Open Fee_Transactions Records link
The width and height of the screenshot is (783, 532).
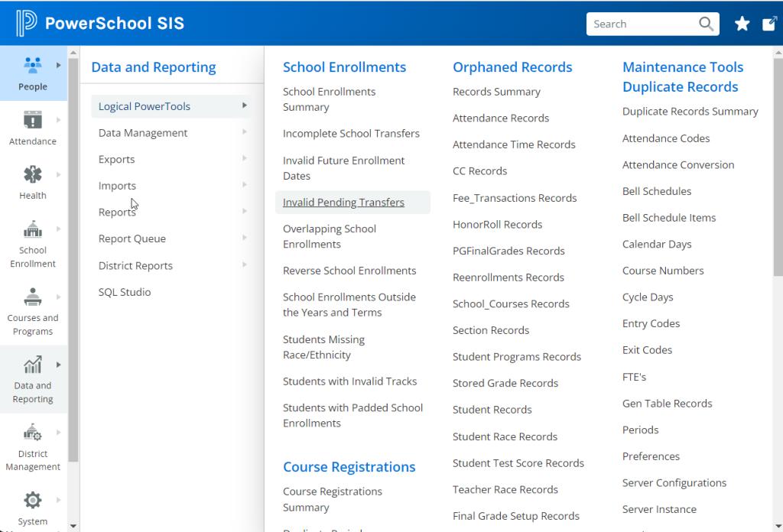tap(515, 198)
